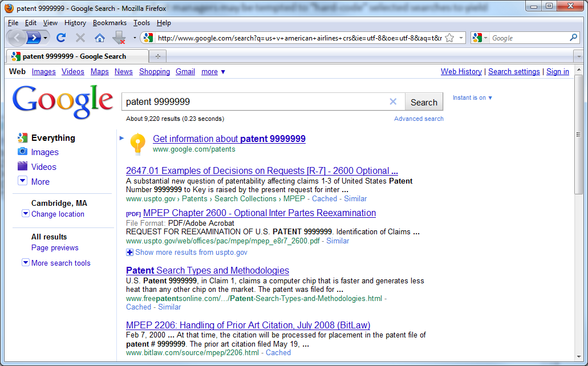Image resolution: width=588 pixels, height=366 pixels.
Task: Click the stop loading X icon
Action: coord(80,38)
